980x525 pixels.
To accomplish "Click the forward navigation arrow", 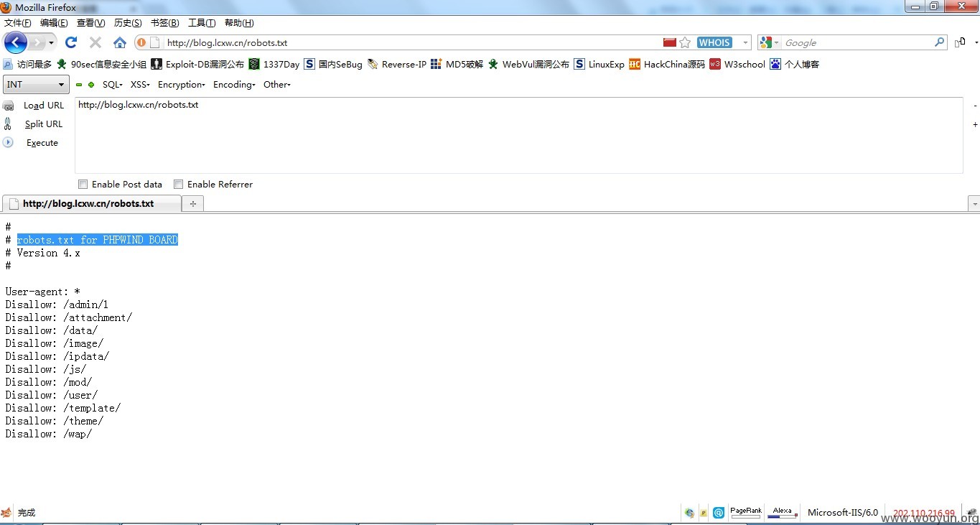I will 36,43.
